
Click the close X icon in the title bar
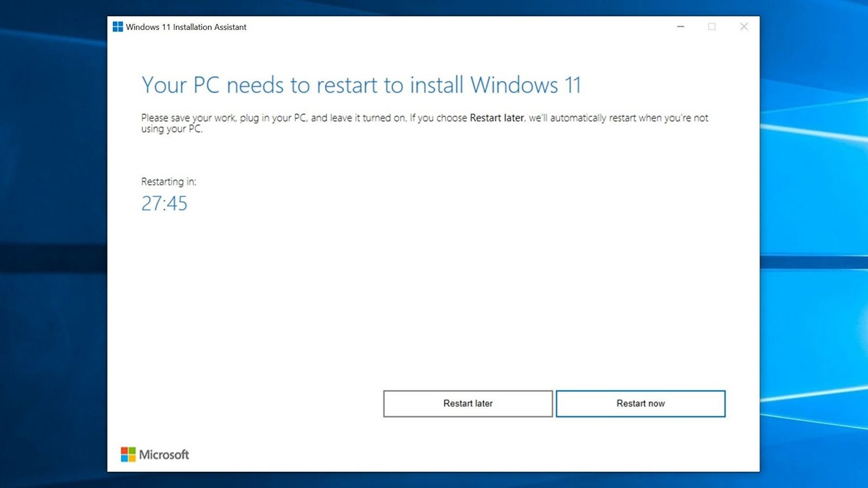[x=744, y=26]
